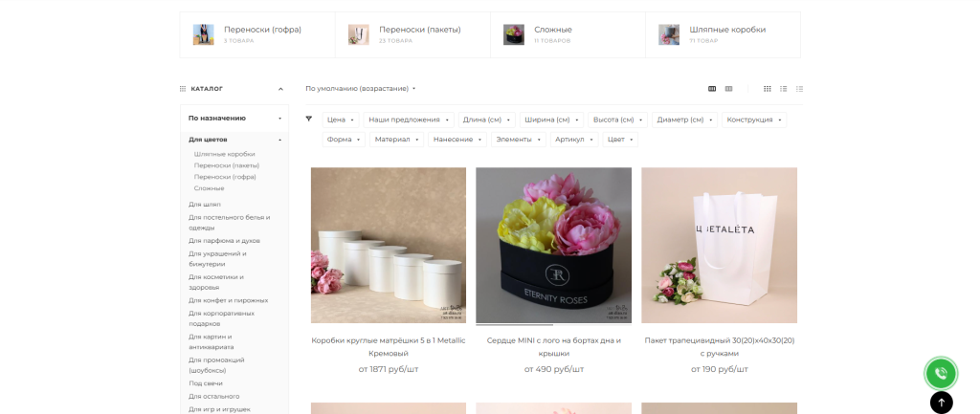Screen dimensions: 980x414
Task: Switch to compact table view icon
Action: (799, 89)
